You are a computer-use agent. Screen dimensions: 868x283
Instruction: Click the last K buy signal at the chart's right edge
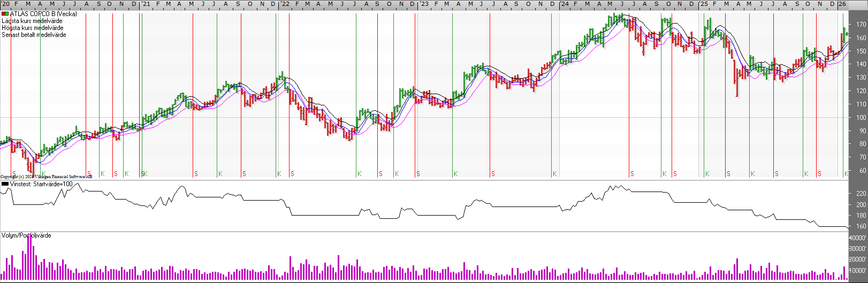tap(846, 174)
